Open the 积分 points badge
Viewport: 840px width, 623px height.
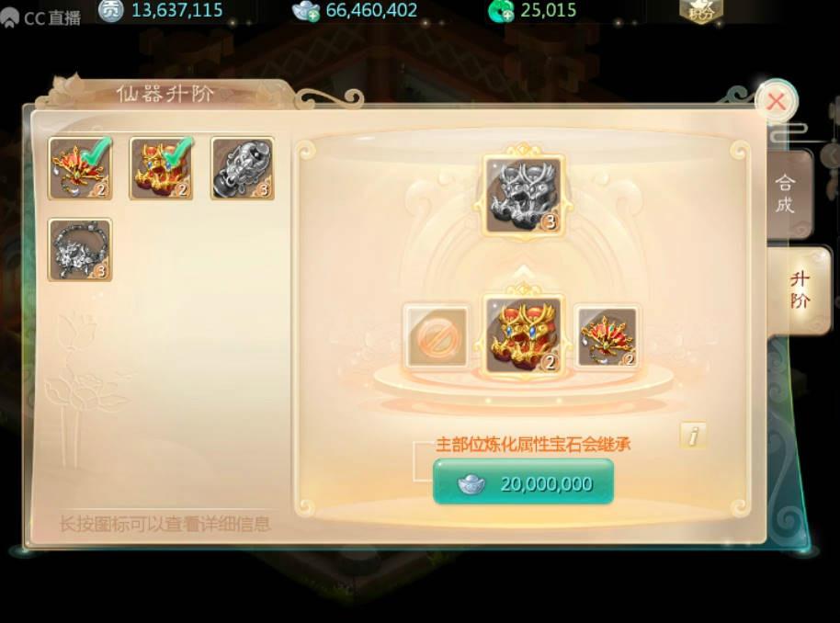[701, 11]
